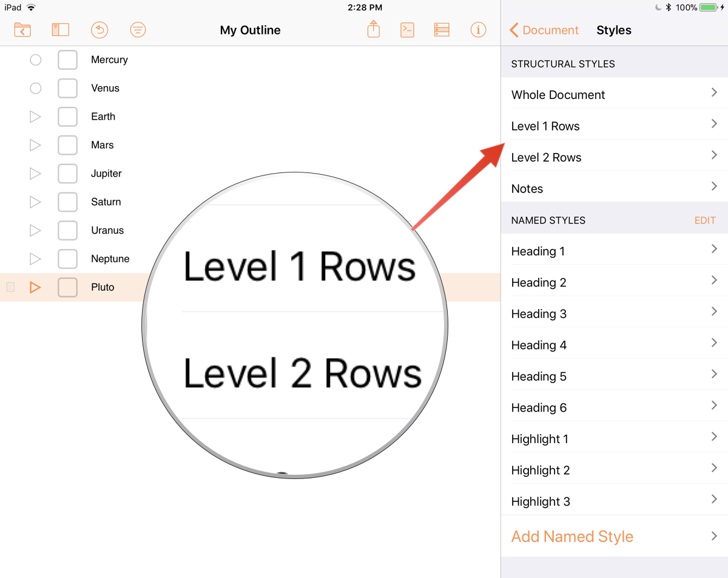728x578 pixels.
Task: Open the Heading 3 named style
Action: tap(614, 314)
